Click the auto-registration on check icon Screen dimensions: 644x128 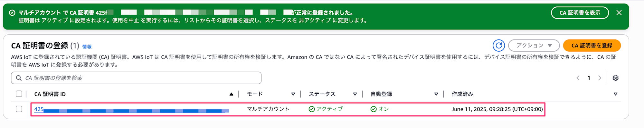(x=374, y=109)
